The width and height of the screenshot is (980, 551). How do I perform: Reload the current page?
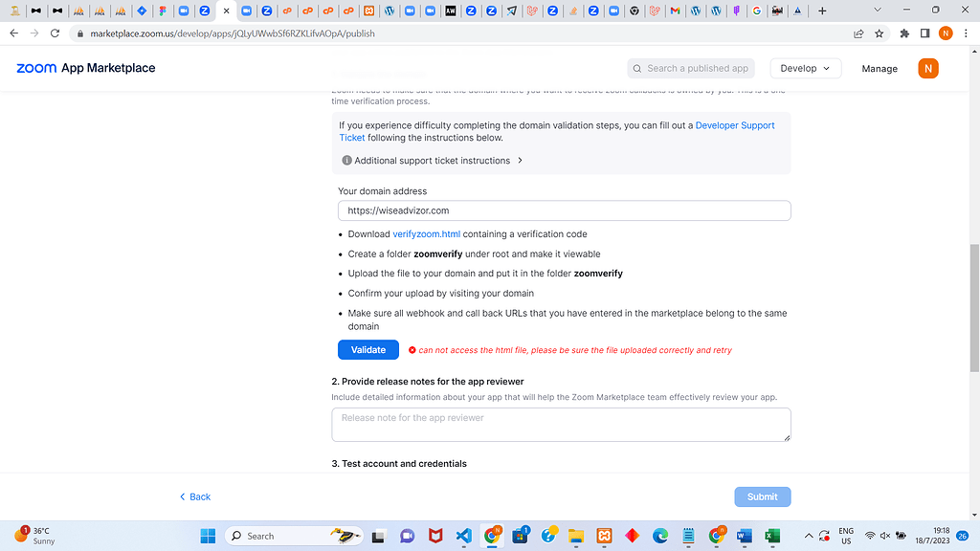coord(56,33)
